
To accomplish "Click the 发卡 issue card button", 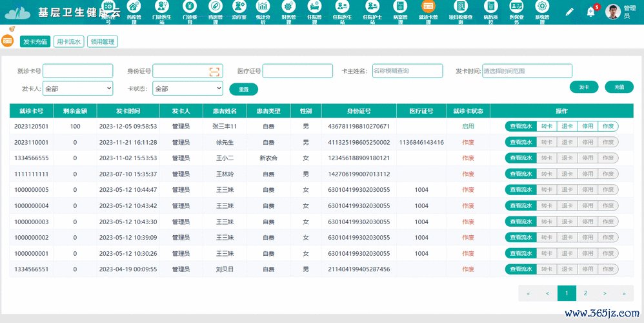I will pos(584,87).
